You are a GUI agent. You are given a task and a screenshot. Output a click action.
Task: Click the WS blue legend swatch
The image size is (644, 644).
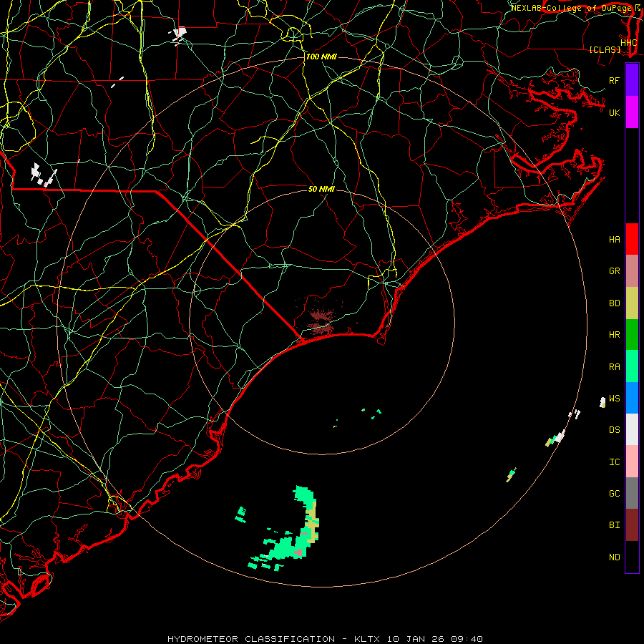point(632,398)
